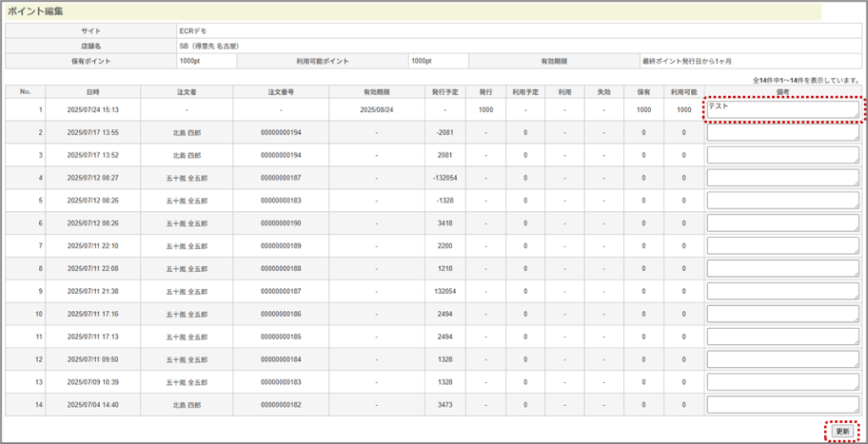Click the 備考 input in row No. 4
The height and width of the screenshot is (444, 868).
(782, 178)
